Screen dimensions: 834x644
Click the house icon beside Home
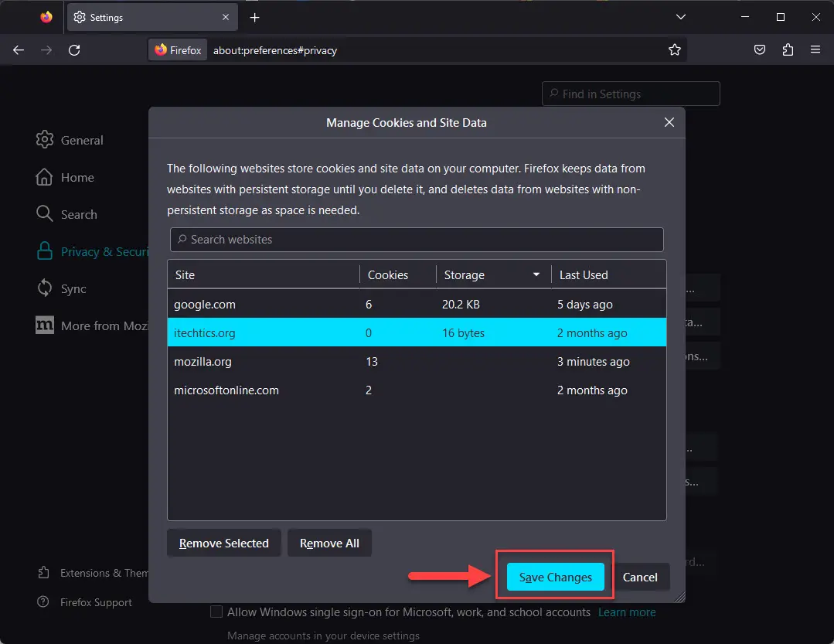44,176
